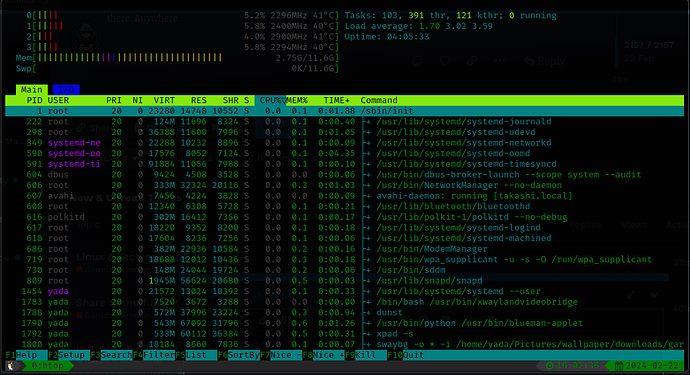The image size is (690, 375).
Task: Expand the polkitd tree node
Action: (x=367, y=217)
